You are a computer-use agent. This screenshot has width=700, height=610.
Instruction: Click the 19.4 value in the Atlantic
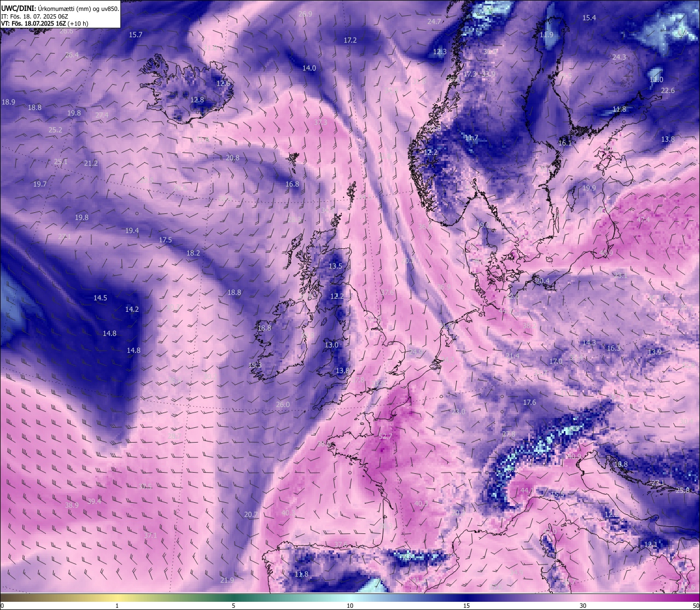tap(132, 231)
